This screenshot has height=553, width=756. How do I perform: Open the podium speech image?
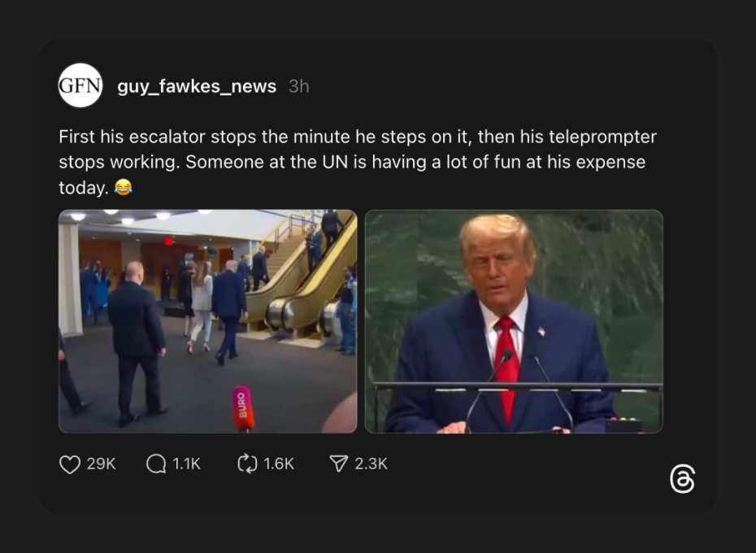coord(514,321)
